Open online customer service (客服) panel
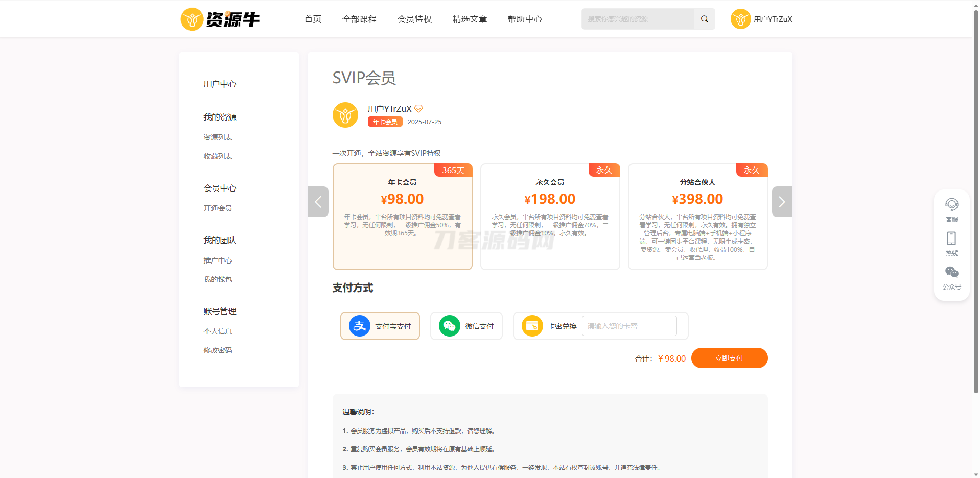 click(x=951, y=203)
